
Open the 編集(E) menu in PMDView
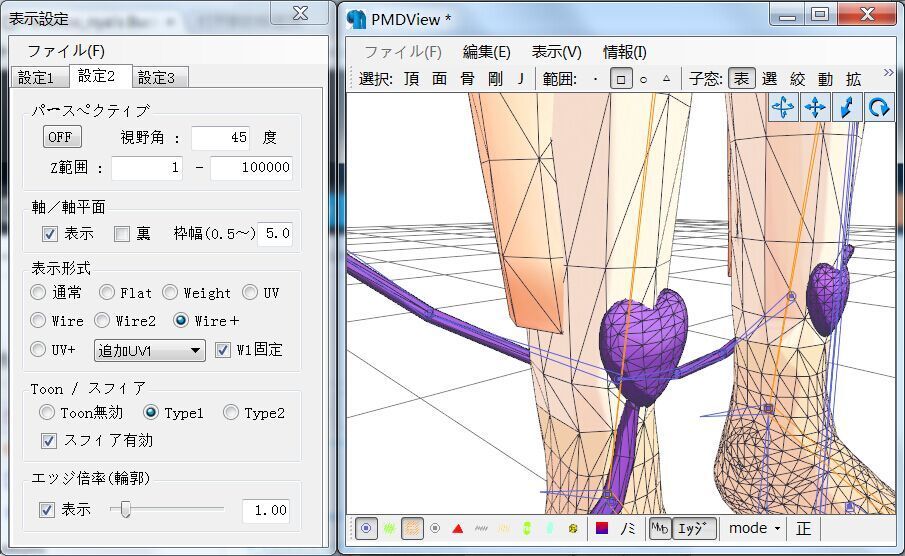[x=486, y=52]
